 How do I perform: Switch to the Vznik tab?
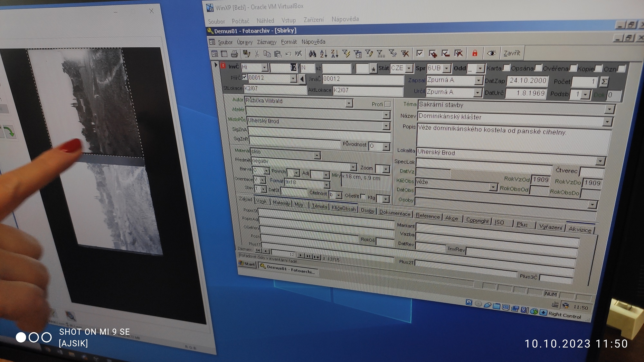[261, 201]
